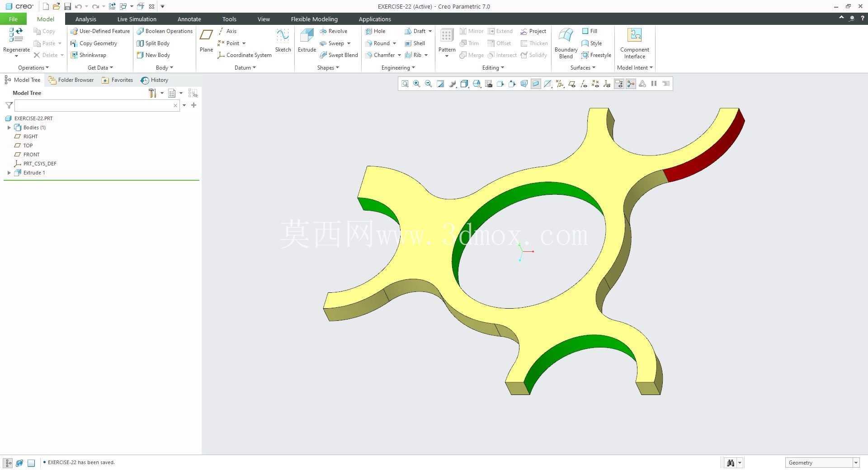Click the Regenerate icon in quick access toolbar
This screenshot has height=470, width=868.
pos(112,6)
